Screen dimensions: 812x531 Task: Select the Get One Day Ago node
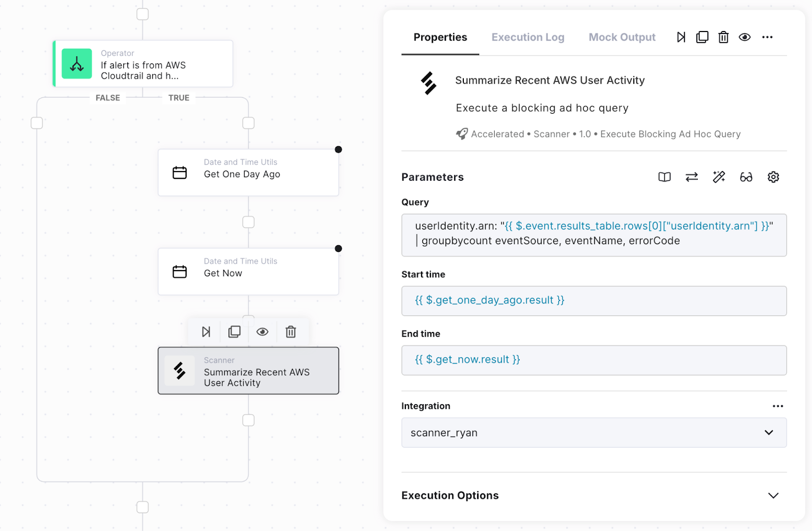(248, 173)
